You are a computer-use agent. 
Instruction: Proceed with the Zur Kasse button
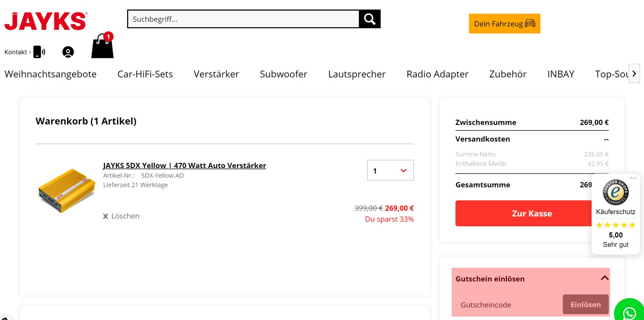[x=532, y=213]
